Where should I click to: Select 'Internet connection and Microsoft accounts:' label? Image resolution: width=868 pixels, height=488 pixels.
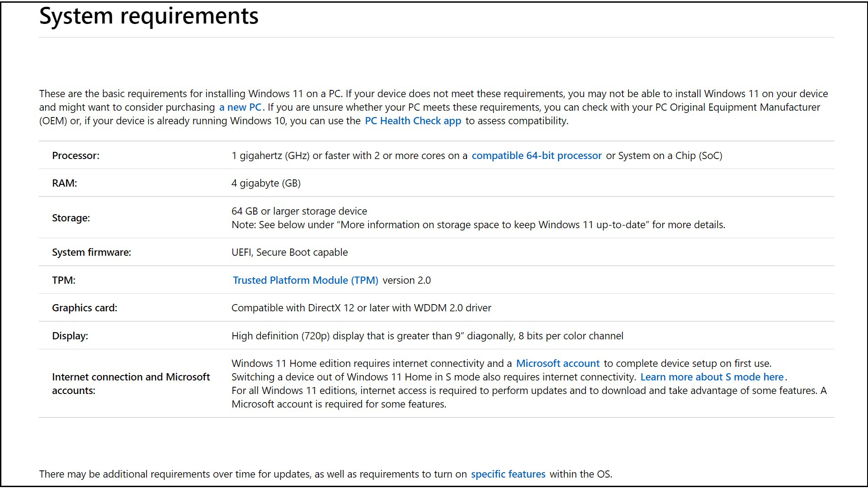[131, 384]
